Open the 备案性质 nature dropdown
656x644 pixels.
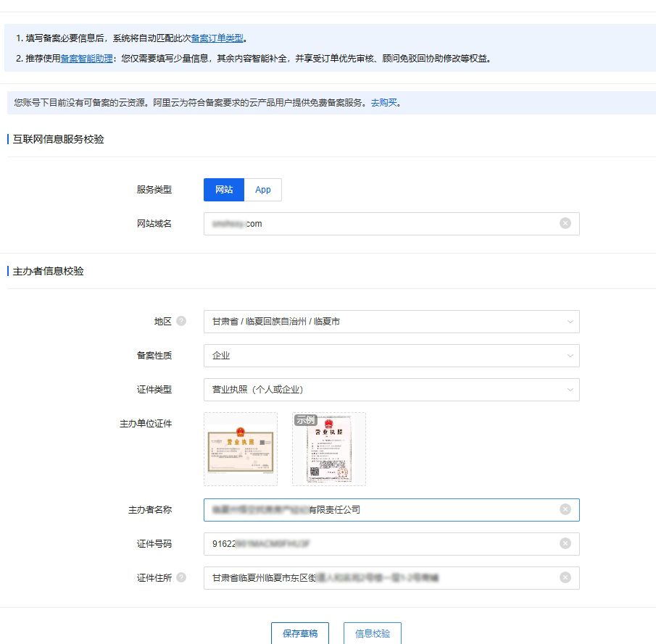(x=391, y=356)
